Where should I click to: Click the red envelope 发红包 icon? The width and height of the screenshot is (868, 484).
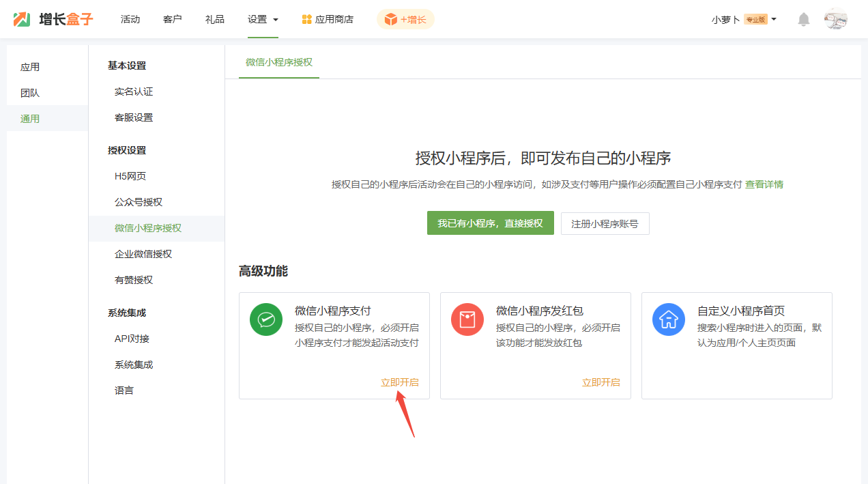click(467, 319)
